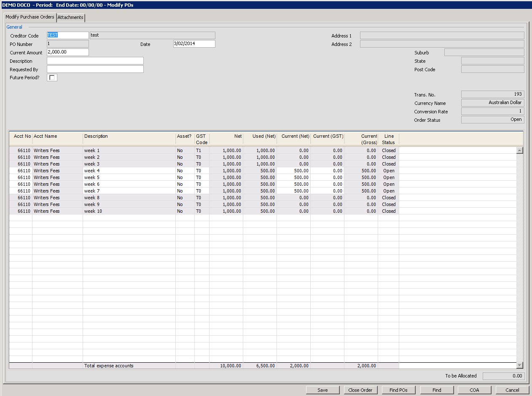Image resolution: width=532 pixels, height=396 pixels.
Task: Click Current (Net) 500.00 in week 5 row
Action: 294,177
